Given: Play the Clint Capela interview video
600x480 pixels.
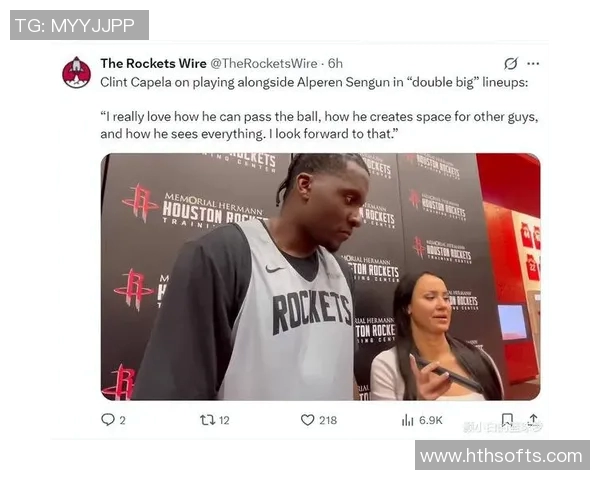Looking at the screenshot, I should [321, 277].
